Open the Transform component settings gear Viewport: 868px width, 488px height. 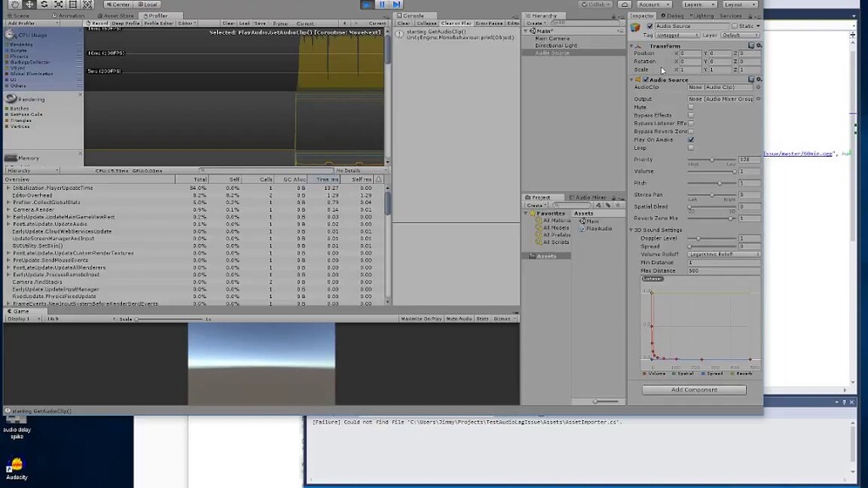(759, 46)
